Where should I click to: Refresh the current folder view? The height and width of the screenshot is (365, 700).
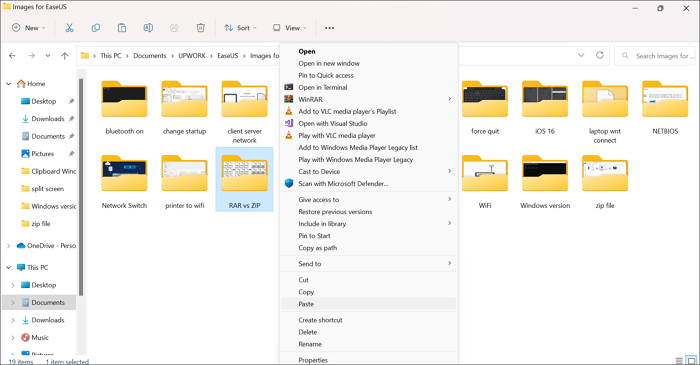[600, 55]
